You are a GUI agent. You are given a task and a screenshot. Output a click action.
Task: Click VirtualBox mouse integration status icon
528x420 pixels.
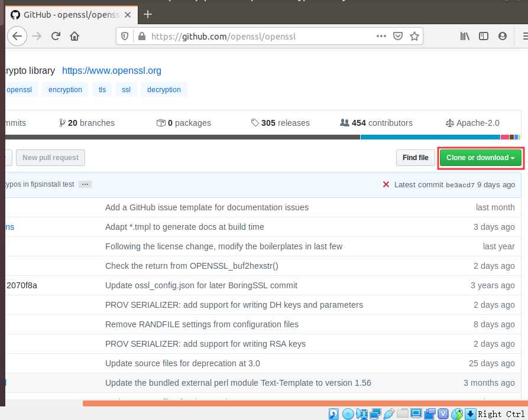(x=457, y=414)
